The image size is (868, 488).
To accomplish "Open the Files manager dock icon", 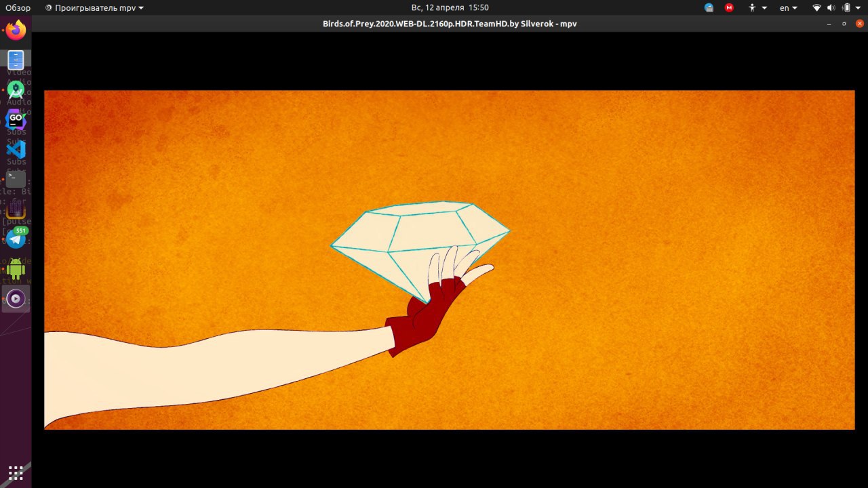I will click(16, 60).
